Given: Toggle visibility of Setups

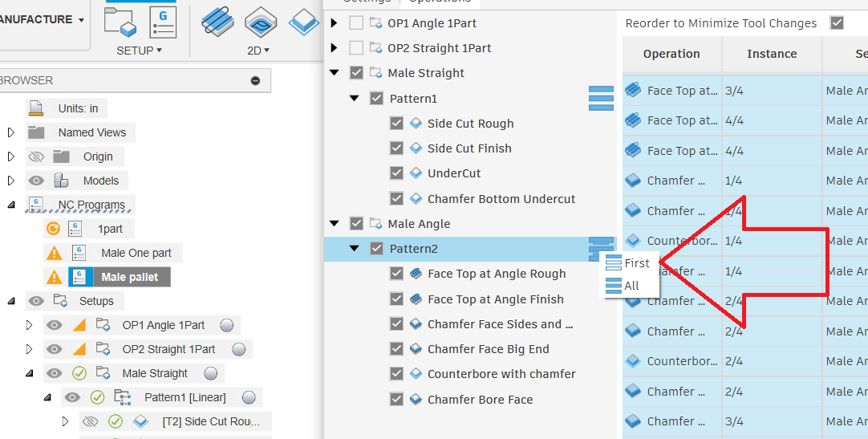Looking at the screenshot, I should pos(36,301).
